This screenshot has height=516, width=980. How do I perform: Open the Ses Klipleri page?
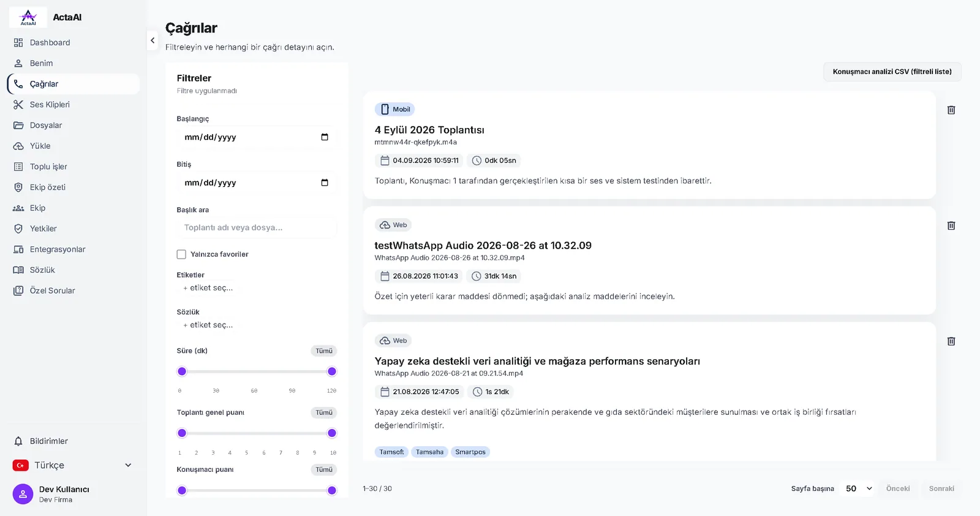[73, 105]
